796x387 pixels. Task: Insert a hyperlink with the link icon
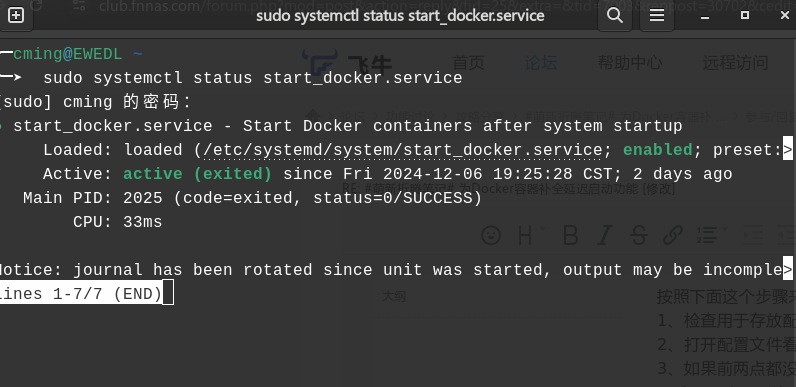673,235
